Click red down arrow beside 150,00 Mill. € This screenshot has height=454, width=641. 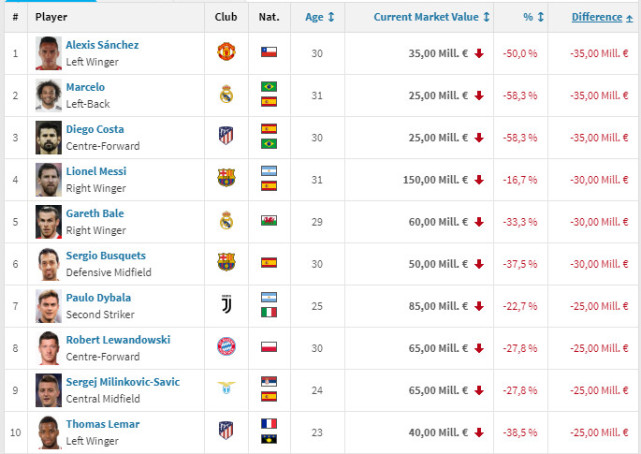point(479,178)
